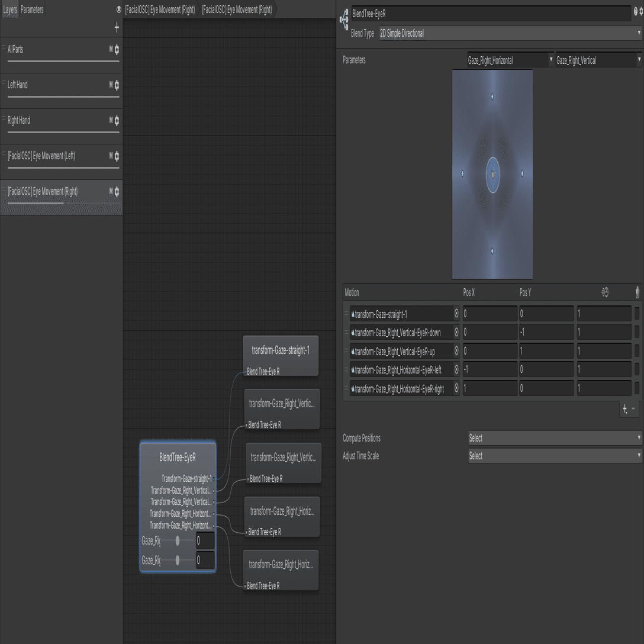Remove a motion with the minus button

(635, 408)
